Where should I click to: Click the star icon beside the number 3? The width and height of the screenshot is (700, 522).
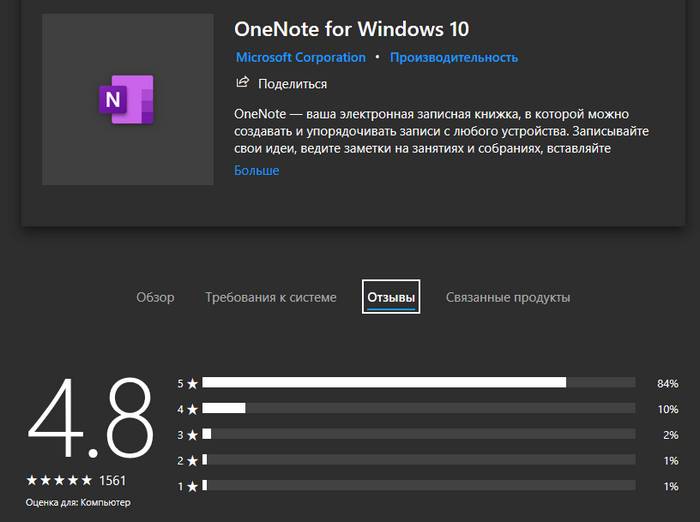192,435
